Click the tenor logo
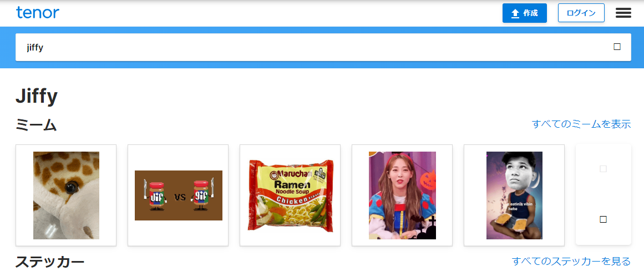 click(38, 13)
